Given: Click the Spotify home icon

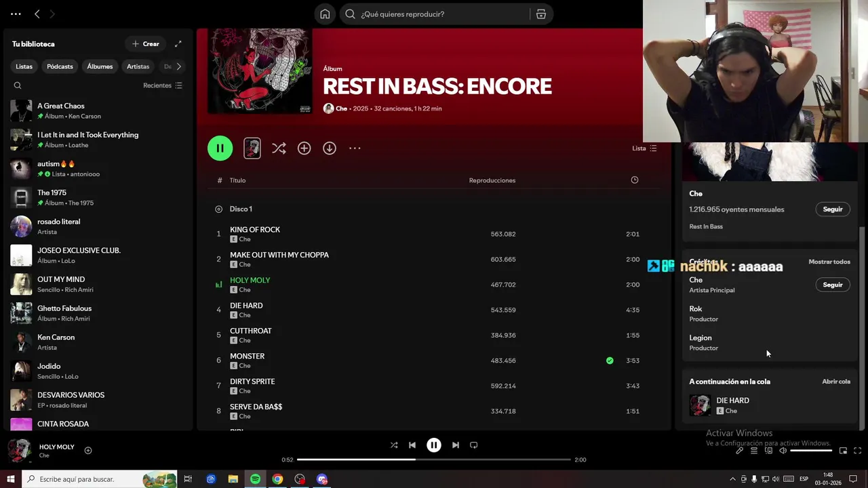Looking at the screenshot, I should [325, 14].
